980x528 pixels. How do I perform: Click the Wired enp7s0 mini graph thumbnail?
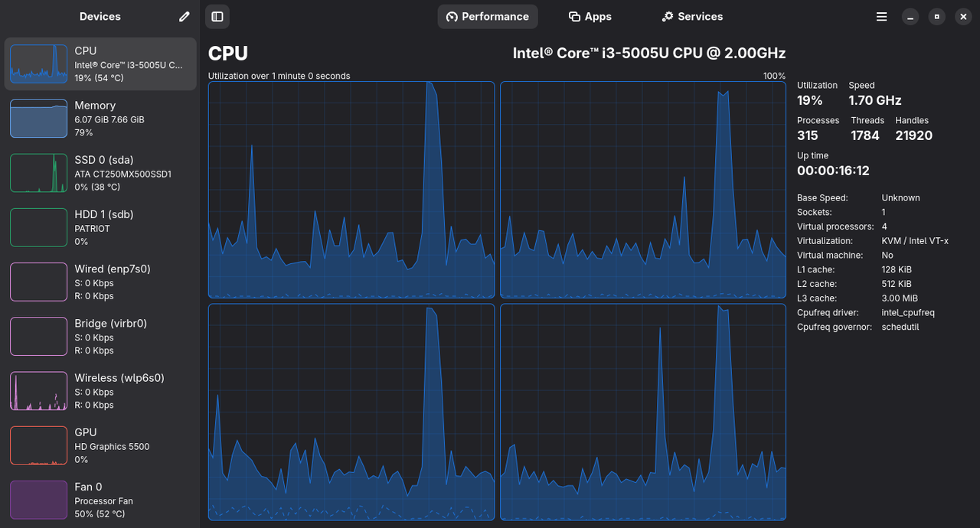[x=38, y=282]
